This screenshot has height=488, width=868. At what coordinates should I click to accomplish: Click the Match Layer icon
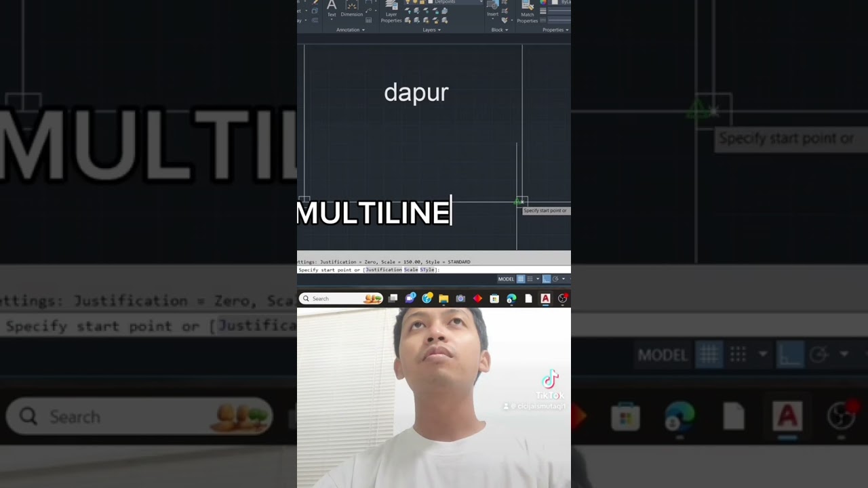pyautogui.click(x=445, y=20)
